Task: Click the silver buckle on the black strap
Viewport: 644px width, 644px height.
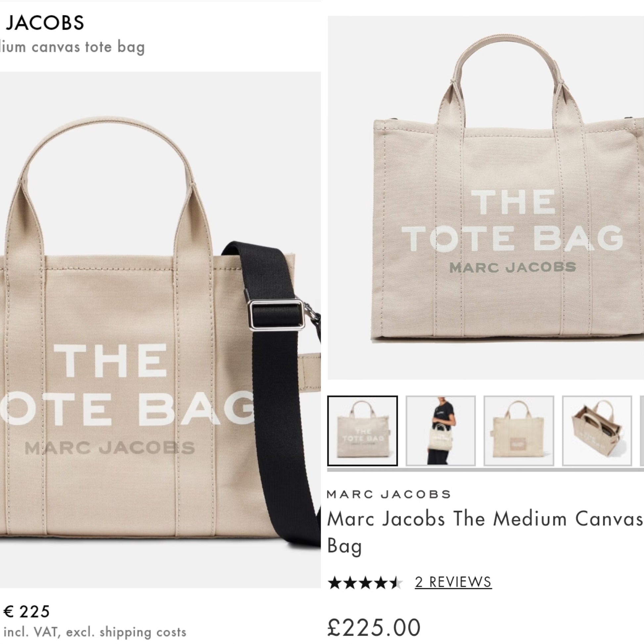Action: pos(276,315)
